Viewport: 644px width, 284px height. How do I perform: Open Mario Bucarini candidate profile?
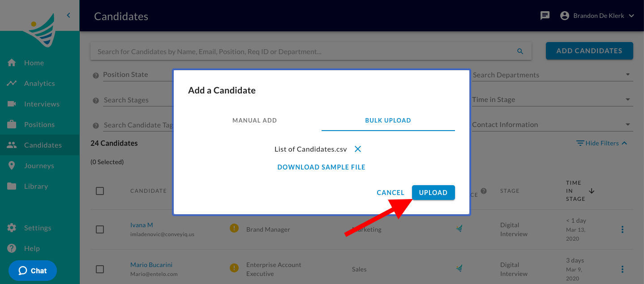pos(151,265)
